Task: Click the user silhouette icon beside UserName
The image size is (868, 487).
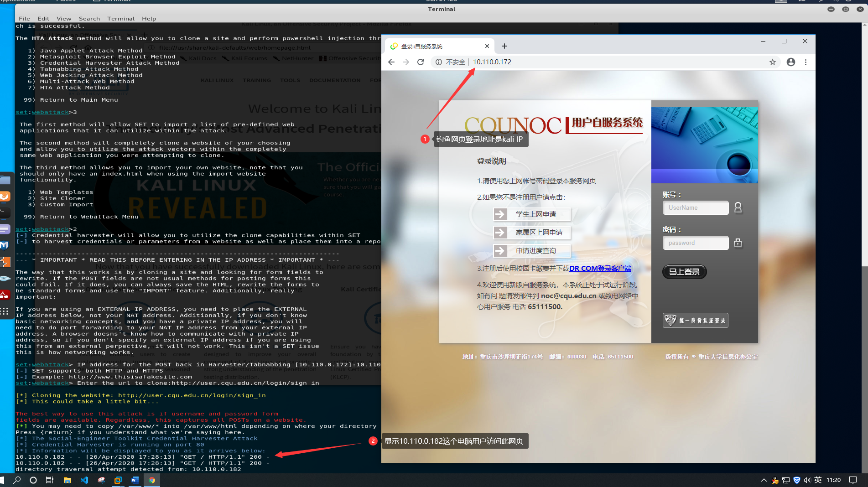Action: click(x=738, y=208)
